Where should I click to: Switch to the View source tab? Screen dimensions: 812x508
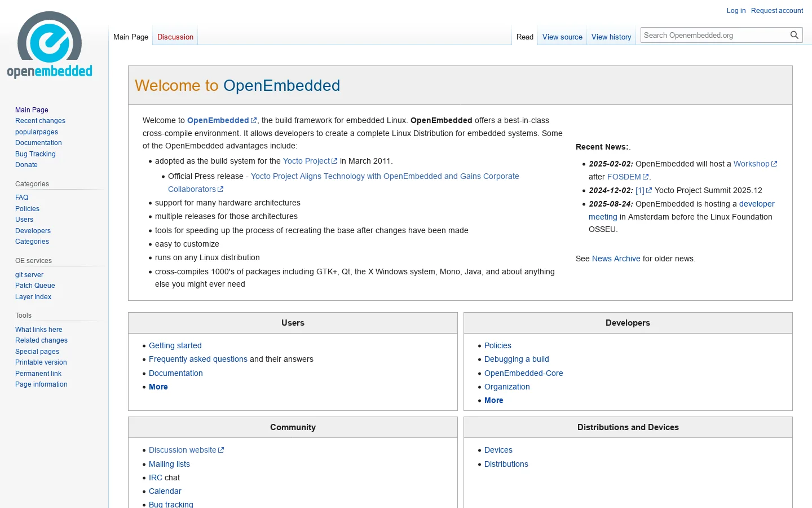tap(562, 37)
